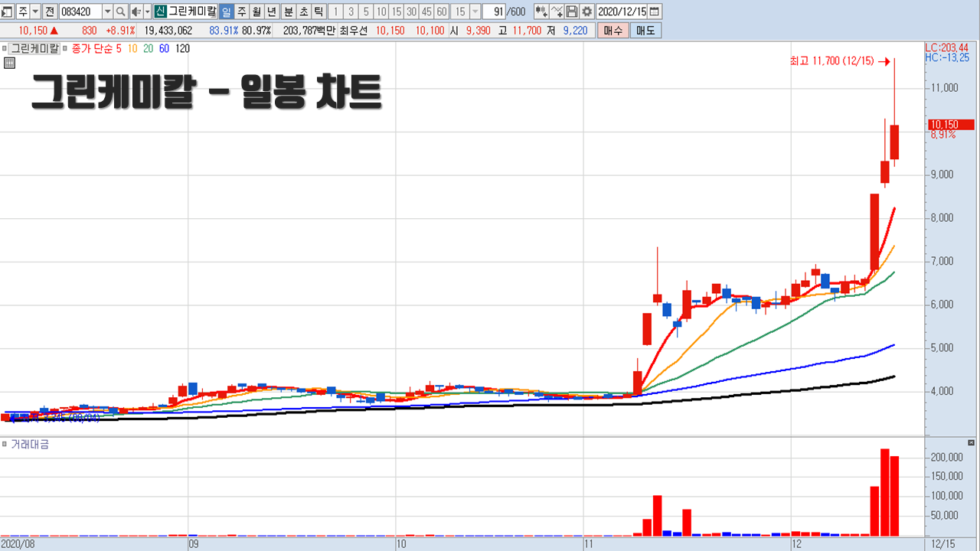Select the 월 monthly chart period

point(256,11)
